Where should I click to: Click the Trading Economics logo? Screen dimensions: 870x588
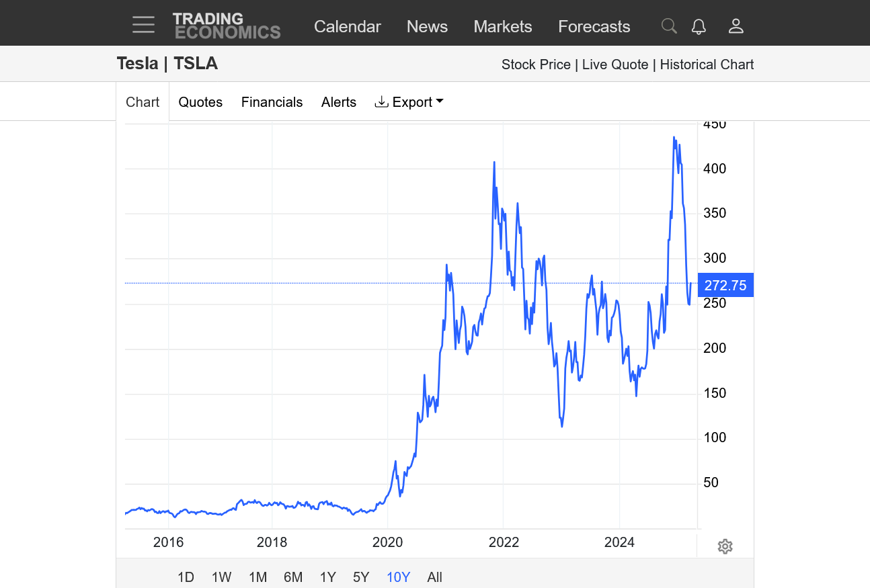pyautogui.click(x=227, y=26)
